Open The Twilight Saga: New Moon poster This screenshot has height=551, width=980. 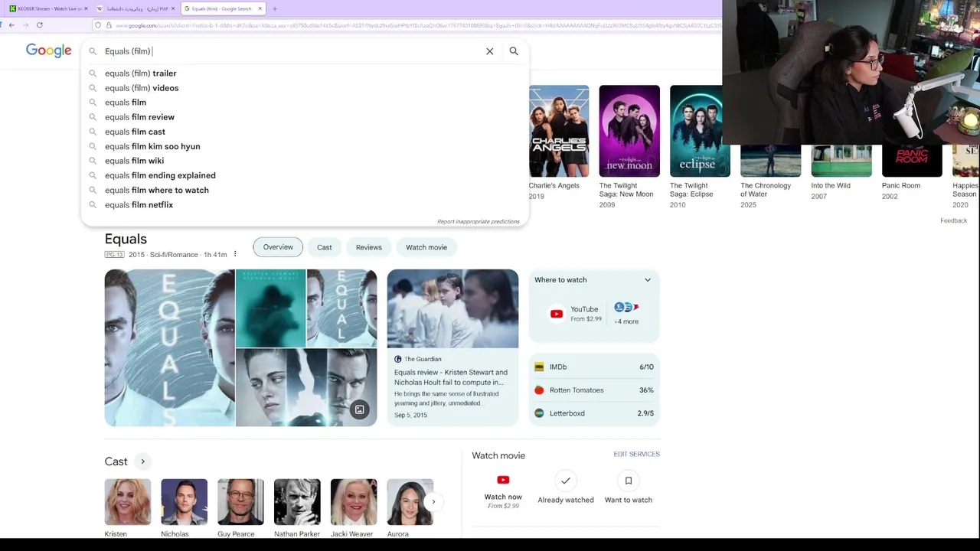[x=629, y=131]
